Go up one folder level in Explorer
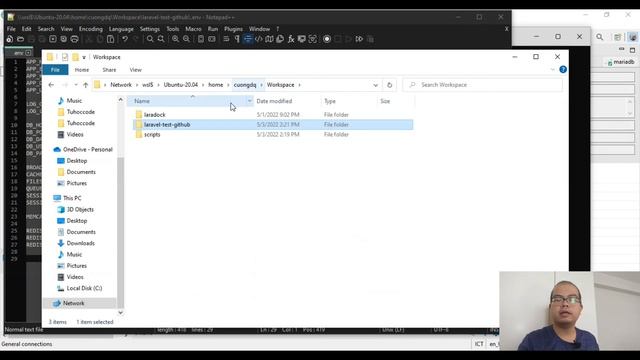 [85, 85]
